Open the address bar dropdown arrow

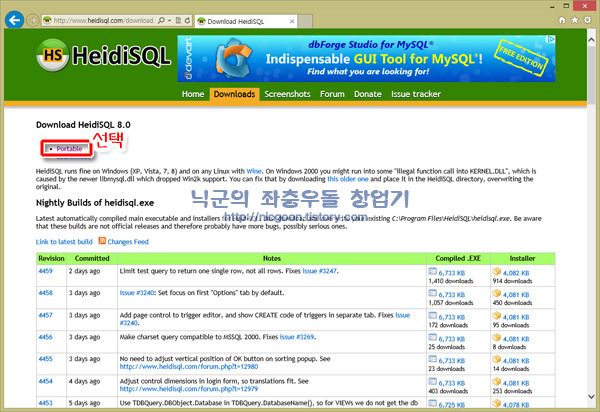(170, 20)
